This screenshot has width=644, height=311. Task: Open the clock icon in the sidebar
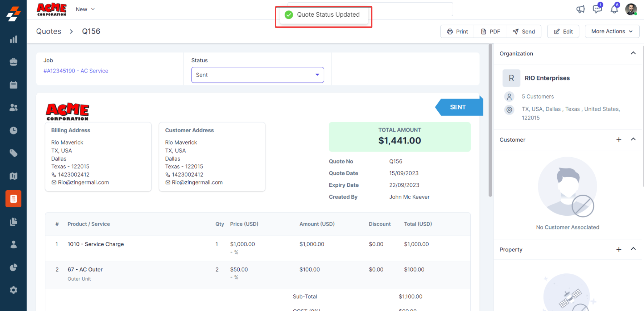click(13, 130)
